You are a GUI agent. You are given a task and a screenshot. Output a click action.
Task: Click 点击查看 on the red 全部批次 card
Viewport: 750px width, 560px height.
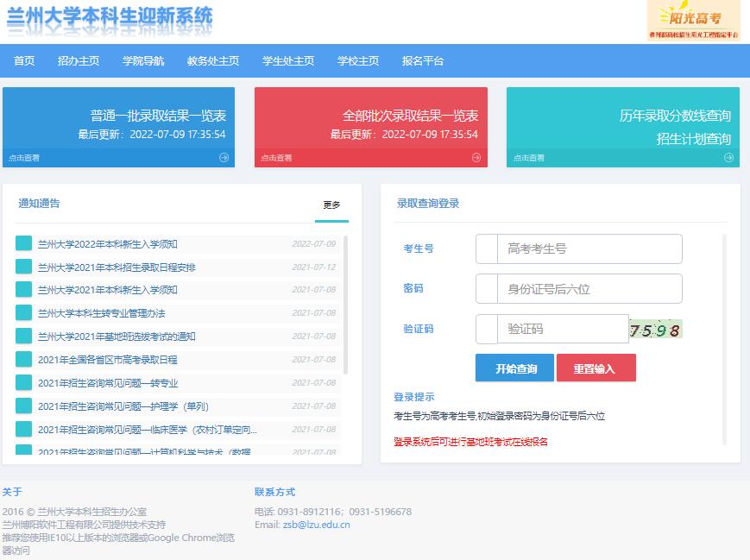click(276, 158)
